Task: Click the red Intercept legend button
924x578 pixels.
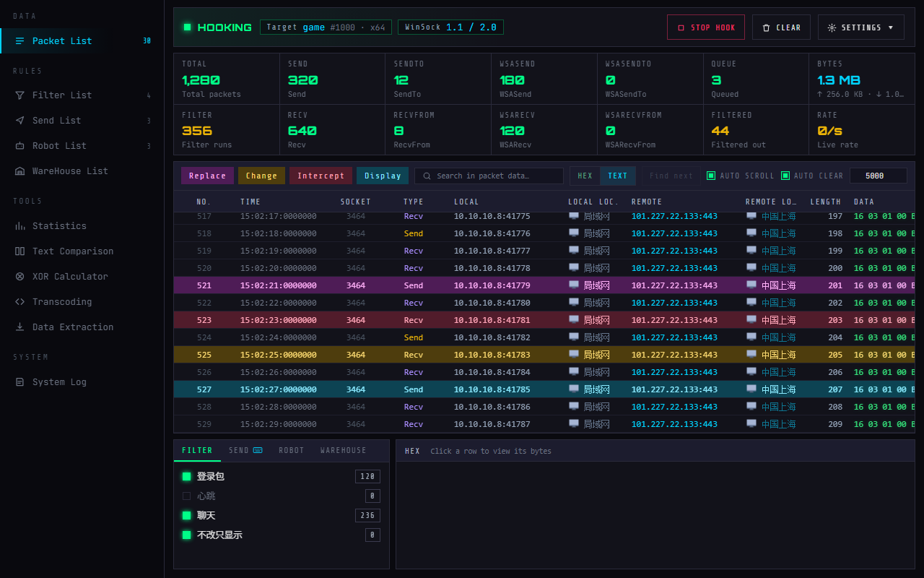Action: [x=321, y=176]
